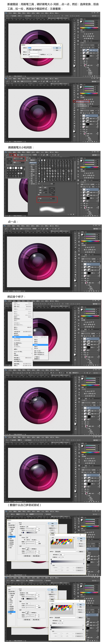Select the highlighted 内发光 row in Layer Style list
The height and width of the screenshot is (644, 104).
12,537
